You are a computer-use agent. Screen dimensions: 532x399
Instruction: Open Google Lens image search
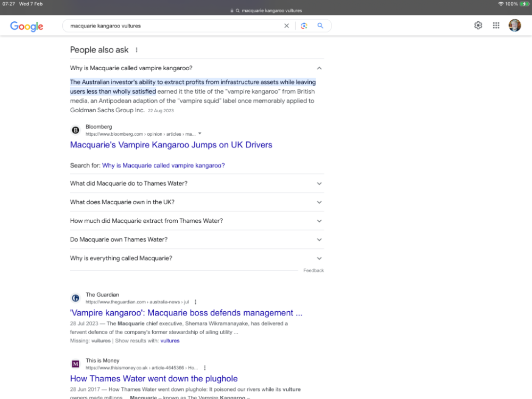tap(304, 26)
